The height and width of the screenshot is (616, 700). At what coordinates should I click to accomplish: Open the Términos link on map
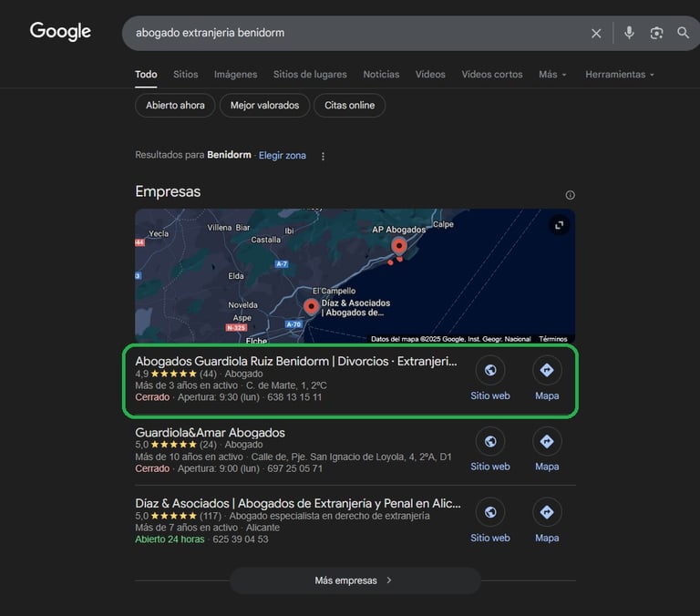[552, 339]
